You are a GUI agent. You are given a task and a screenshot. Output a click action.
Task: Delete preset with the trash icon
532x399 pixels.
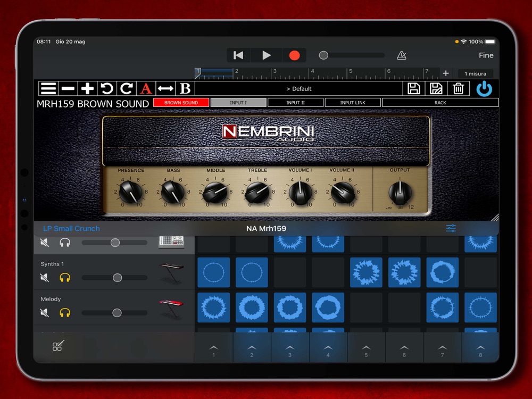point(459,88)
